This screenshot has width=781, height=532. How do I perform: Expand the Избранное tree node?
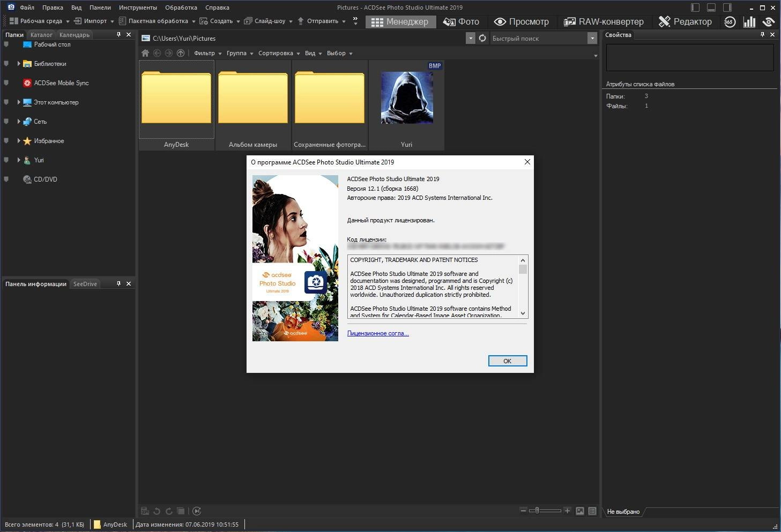(19, 141)
